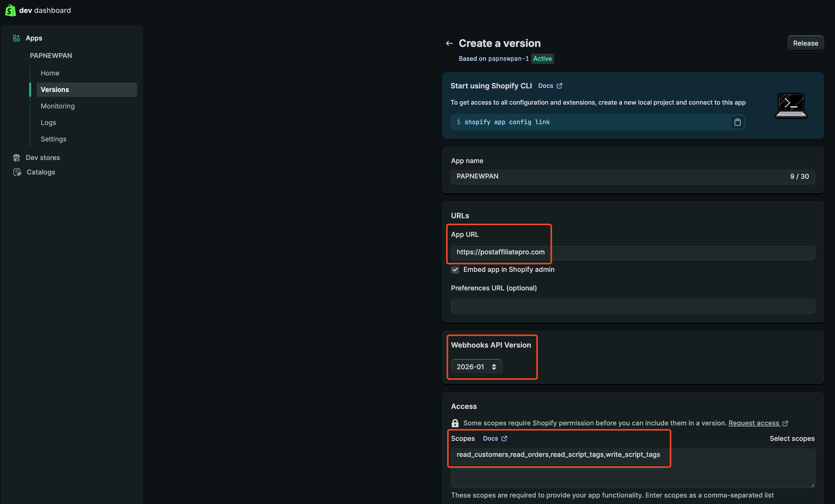Screen dimensions: 835x504
Task: Click the Dev stores storefront icon
Action: coord(16,157)
